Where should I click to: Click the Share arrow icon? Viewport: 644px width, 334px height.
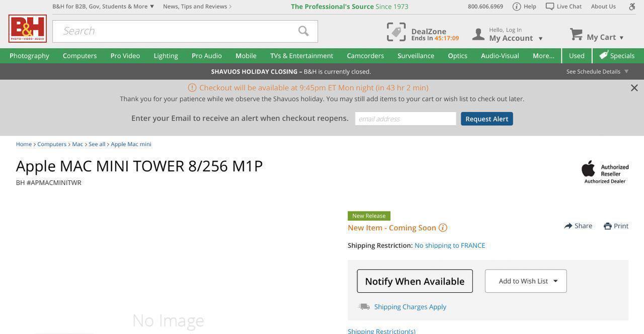pyautogui.click(x=569, y=226)
